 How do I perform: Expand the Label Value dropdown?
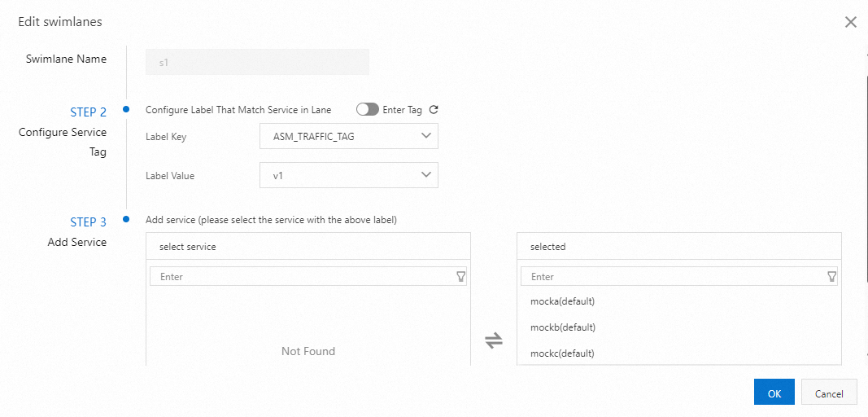pyautogui.click(x=348, y=175)
